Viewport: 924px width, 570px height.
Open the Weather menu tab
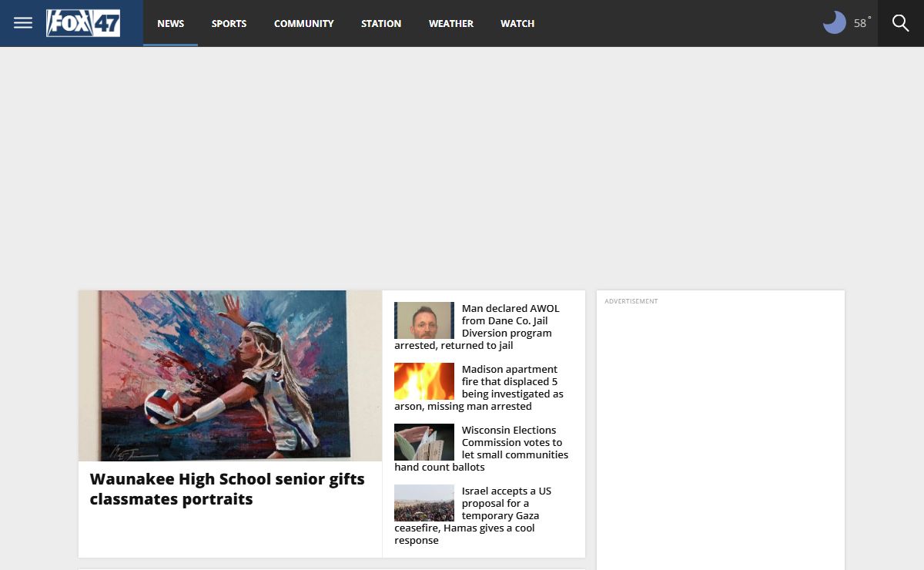point(451,23)
